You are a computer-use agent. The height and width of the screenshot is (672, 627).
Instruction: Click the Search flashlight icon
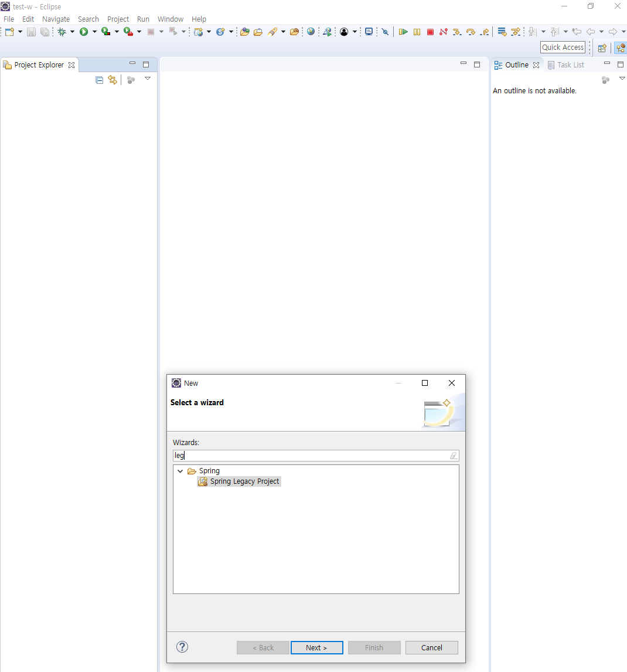pyautogui.click(x=272, y=32)
